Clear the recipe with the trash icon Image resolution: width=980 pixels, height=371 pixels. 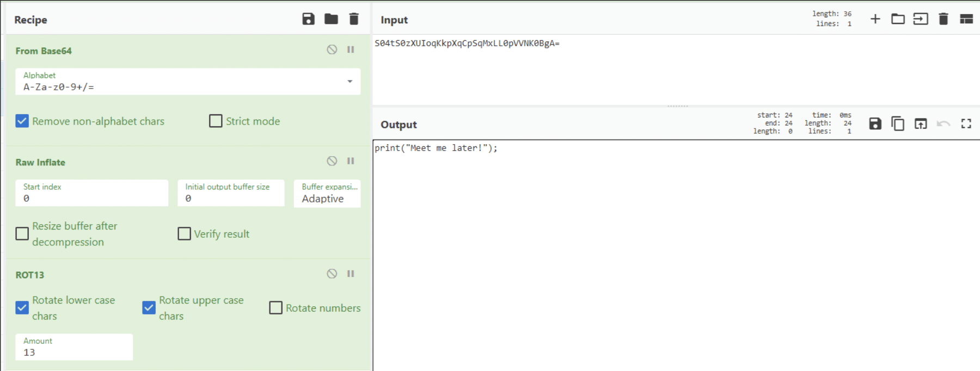[x=354, y=19]
